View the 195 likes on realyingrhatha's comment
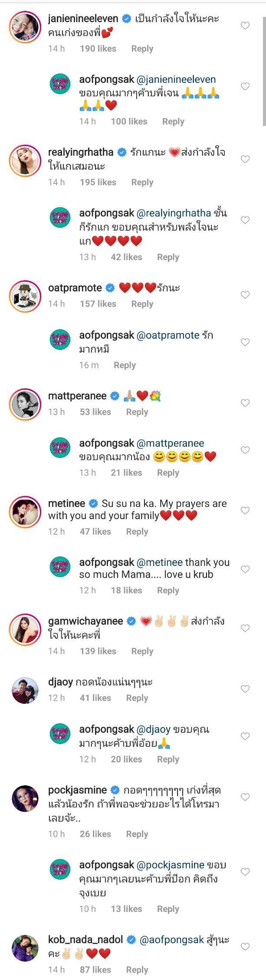The height and width of the screenshot is (980, 266). [98, 182]
